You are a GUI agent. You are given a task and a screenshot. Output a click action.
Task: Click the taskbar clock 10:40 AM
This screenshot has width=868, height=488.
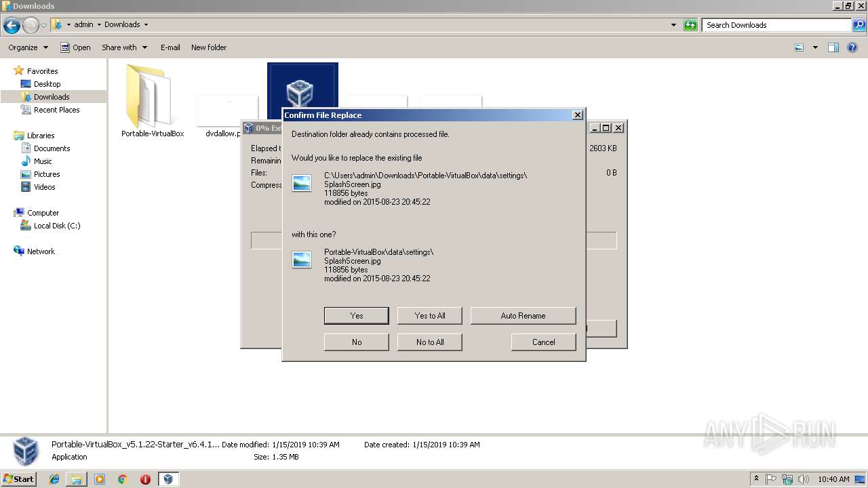tap(833, 479)
